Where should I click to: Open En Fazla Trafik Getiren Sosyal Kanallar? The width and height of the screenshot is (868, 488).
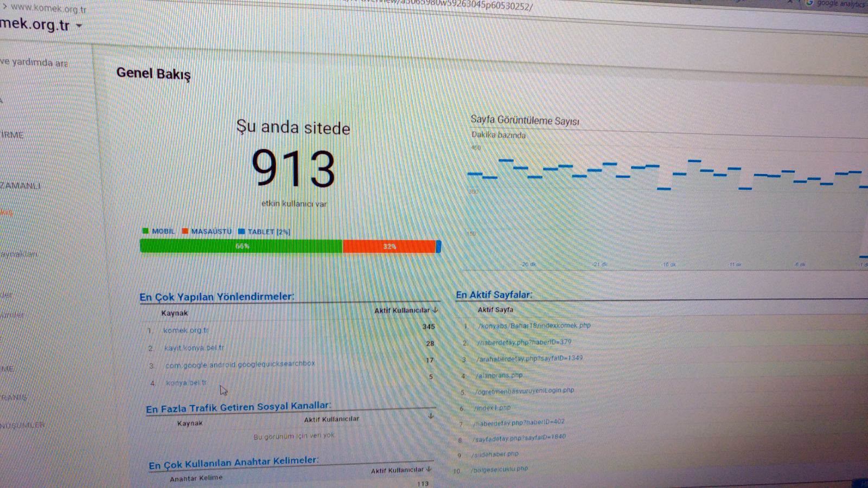[x=238, y=407]
